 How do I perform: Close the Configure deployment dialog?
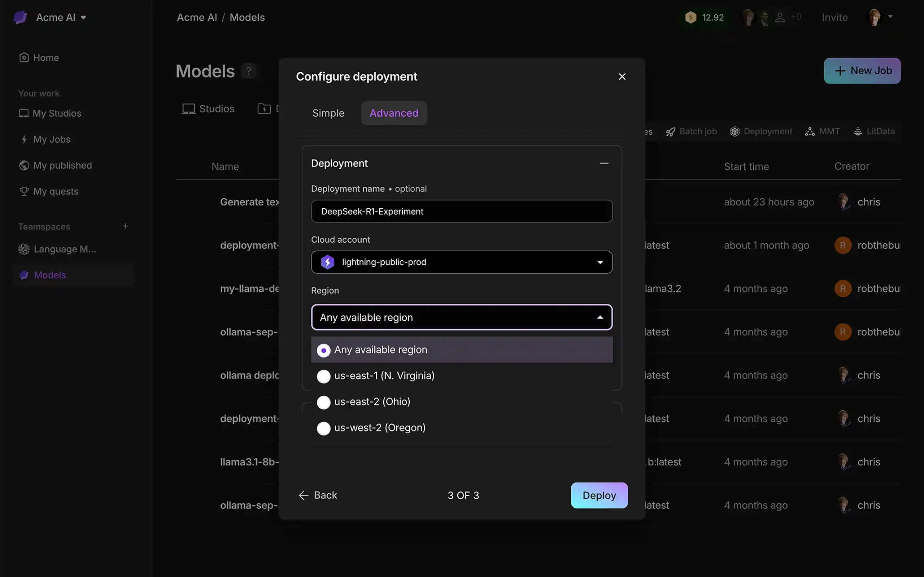click(622, 77)
